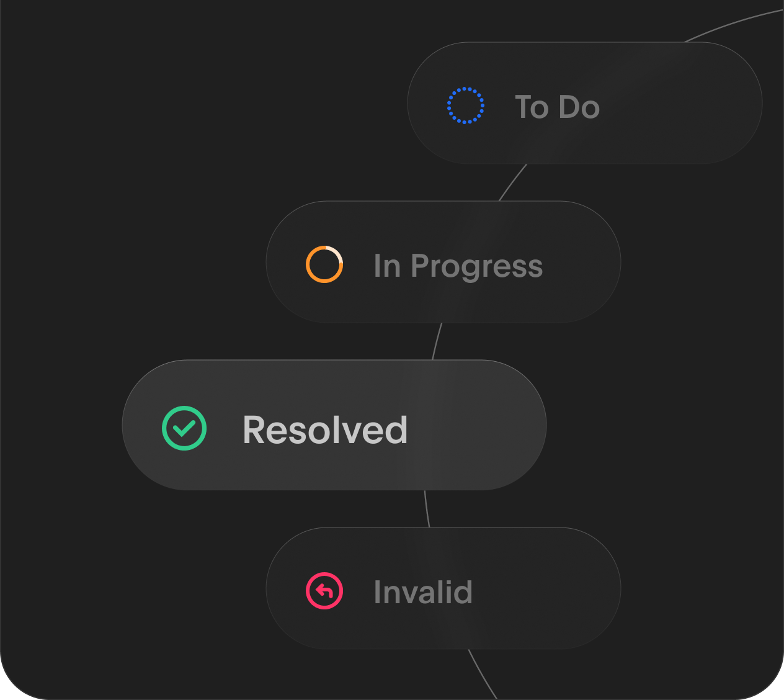This screenshot has height=700, width=784.
Task: Click the To Do label text
Action: click(x=558, y=107)
